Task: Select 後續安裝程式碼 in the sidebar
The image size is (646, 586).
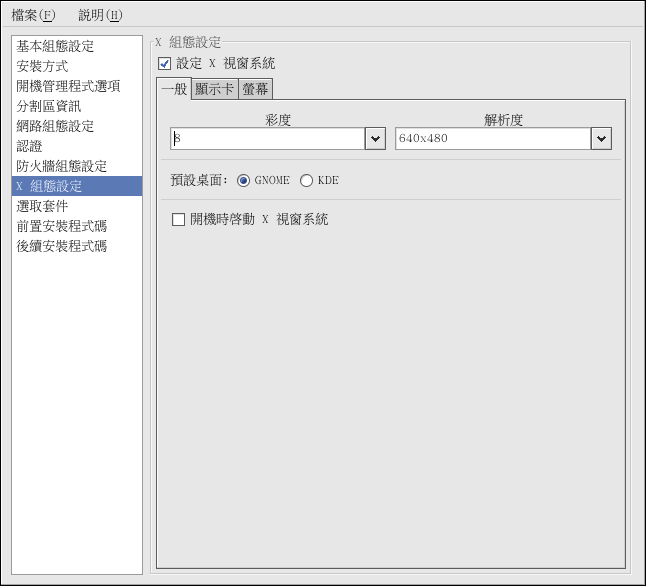Action: (61, 247)
